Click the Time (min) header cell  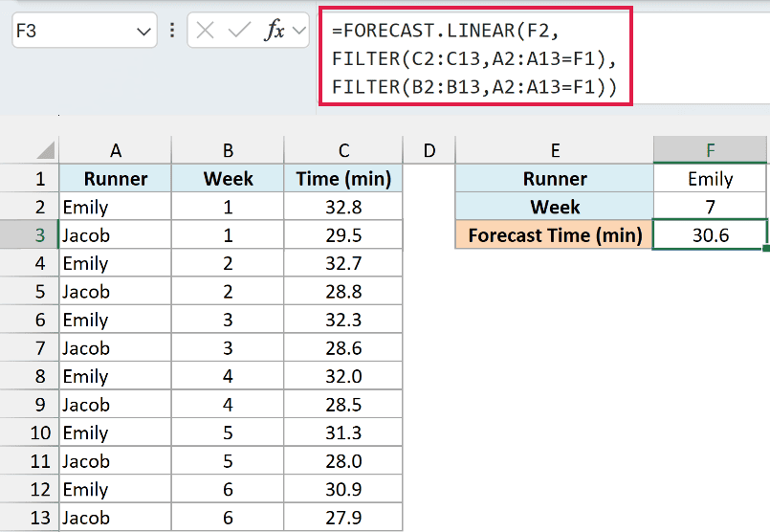click(343, 178)
